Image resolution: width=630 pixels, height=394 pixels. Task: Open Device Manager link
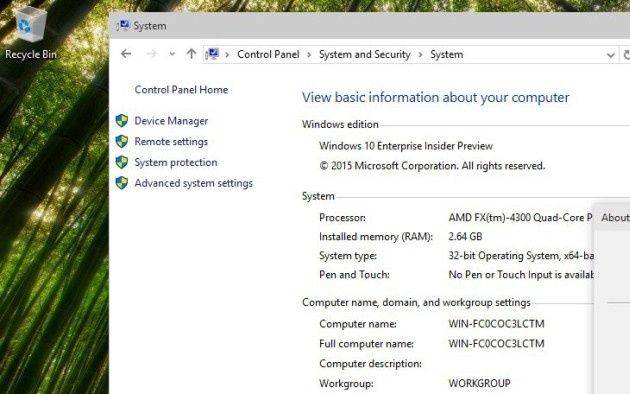click(171, 121)
